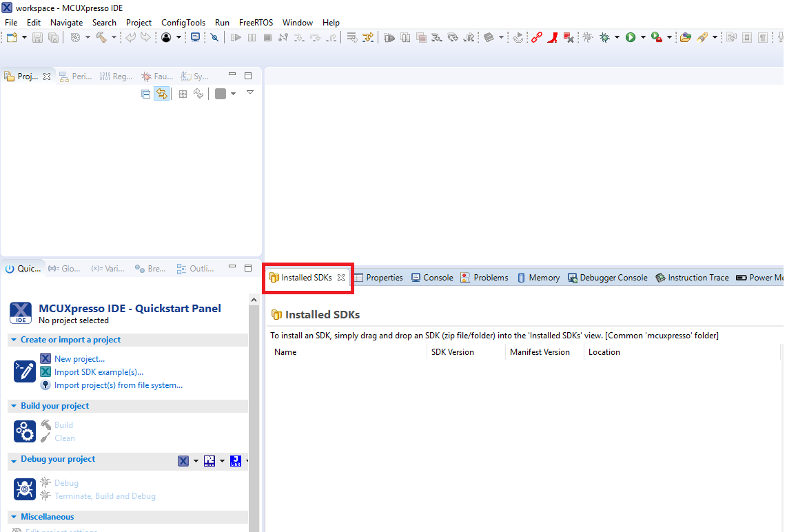The image size is (787, 532).
Task: Click the Skip All Breakpoints icon
Action: [215, 37]
